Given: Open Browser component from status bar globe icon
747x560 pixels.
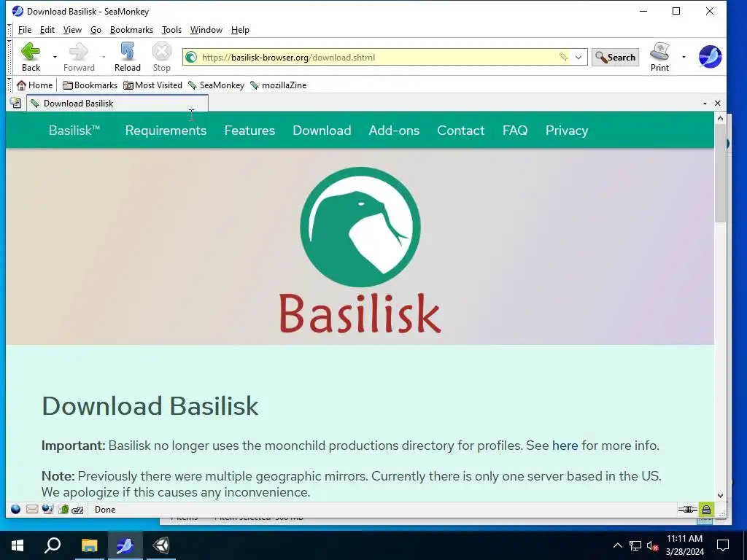Looking at the screenshot, I should click(16, 510).
